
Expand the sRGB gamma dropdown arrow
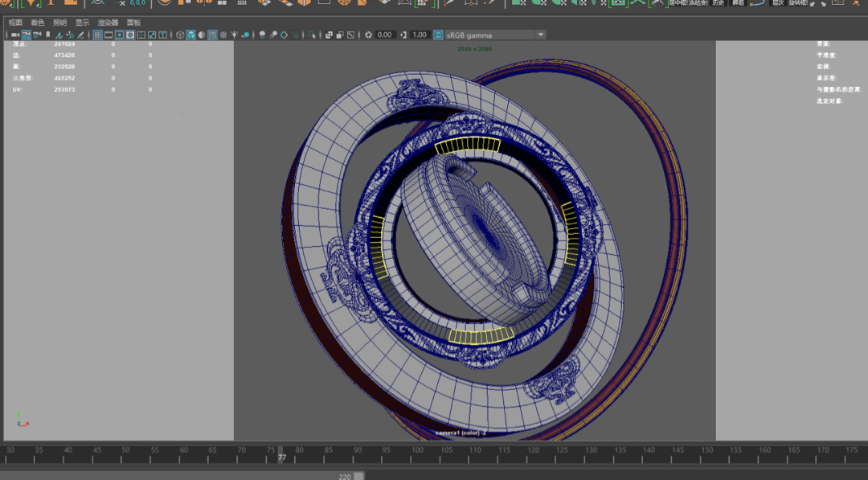pos(540,35)
